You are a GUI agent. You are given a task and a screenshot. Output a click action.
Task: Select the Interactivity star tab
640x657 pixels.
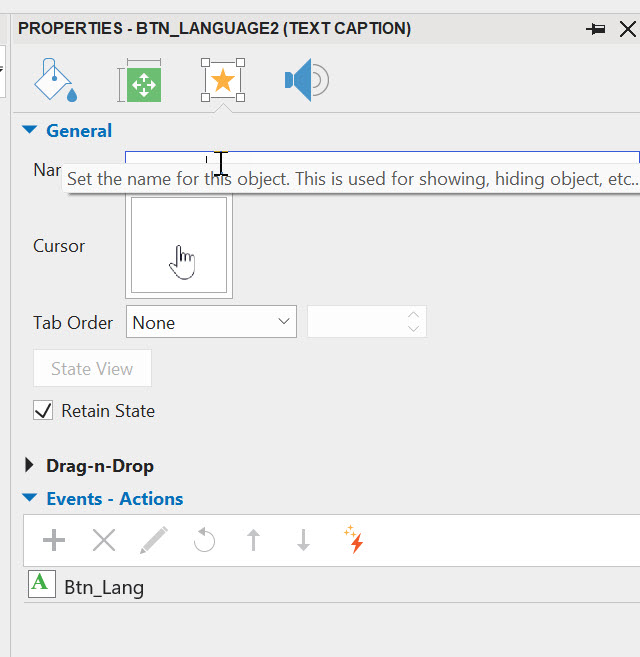(x=223, y=80)
